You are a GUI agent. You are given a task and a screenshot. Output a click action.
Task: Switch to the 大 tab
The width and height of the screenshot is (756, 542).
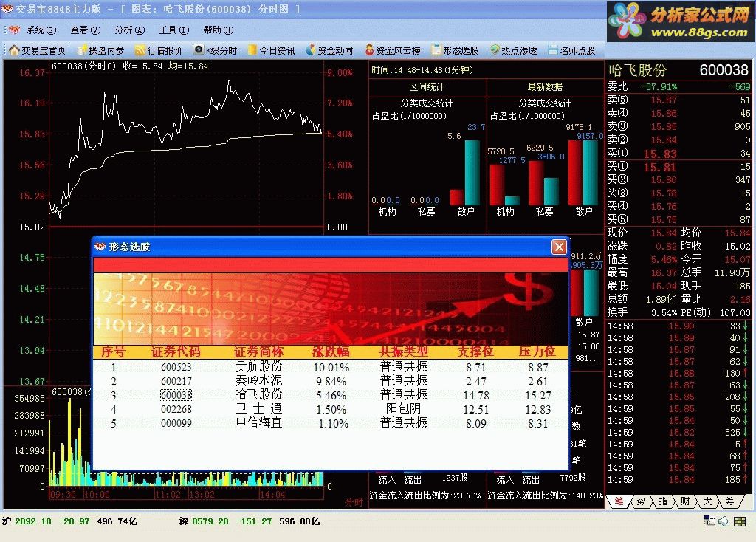(x=707, y=501)
